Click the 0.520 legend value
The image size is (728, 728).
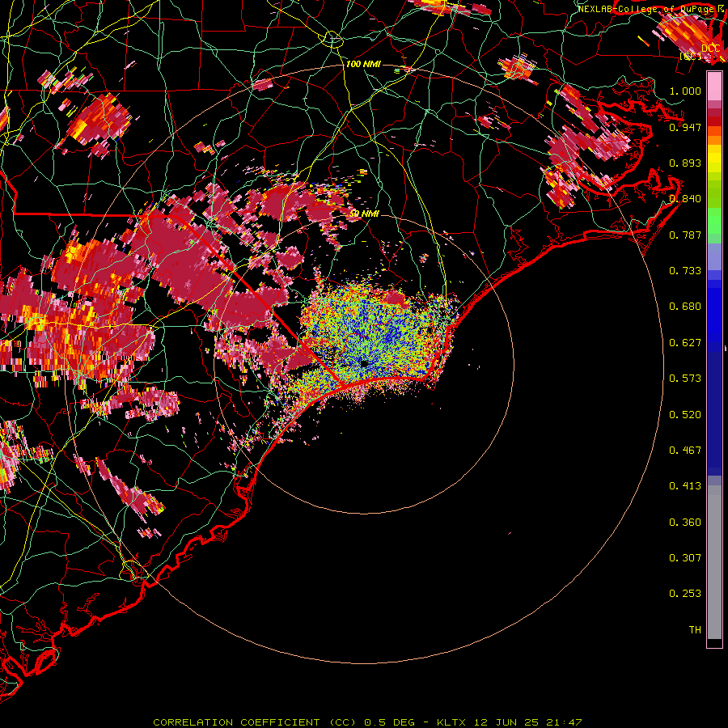(x=685, y=415)
